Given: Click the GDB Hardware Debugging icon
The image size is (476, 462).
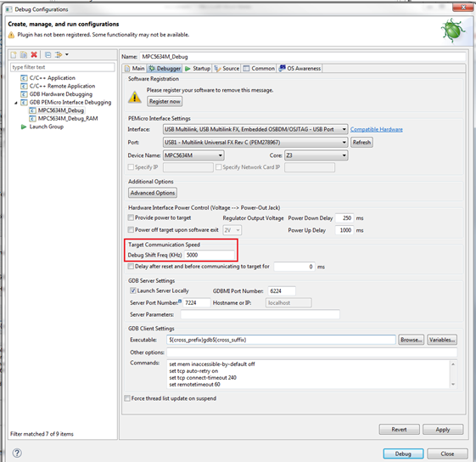Looking at the screenshot, I should [x=24, y=94].
